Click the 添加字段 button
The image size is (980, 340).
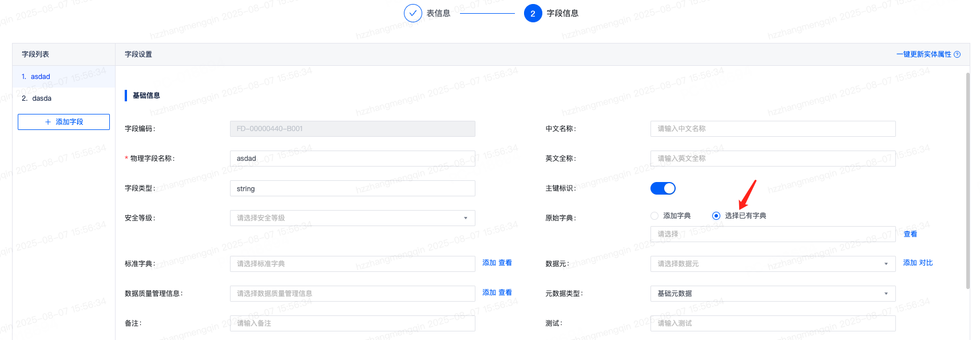coord(64,122)
